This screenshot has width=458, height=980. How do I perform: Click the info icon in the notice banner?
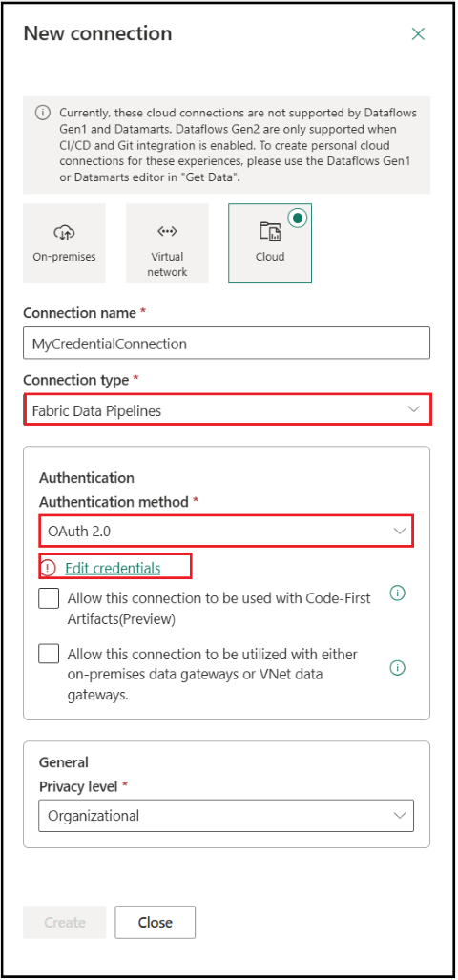tap(43, 114)
